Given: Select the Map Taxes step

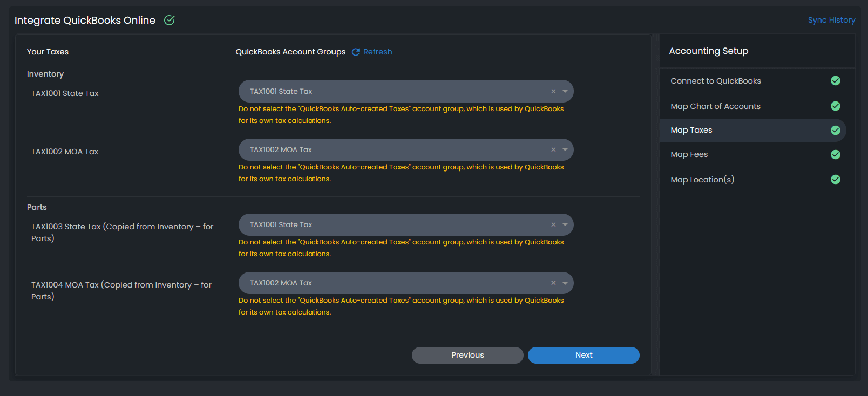Looking at the screenshot, I should [752, 130].
